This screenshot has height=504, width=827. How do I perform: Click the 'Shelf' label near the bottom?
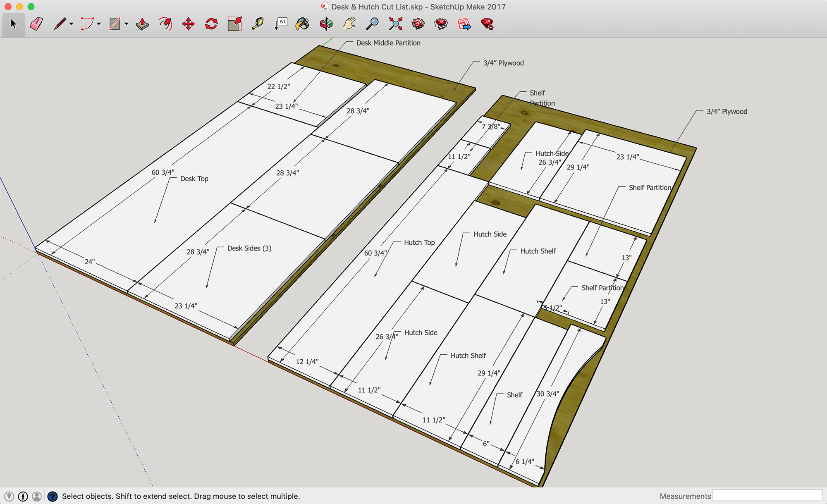(514, 395)
